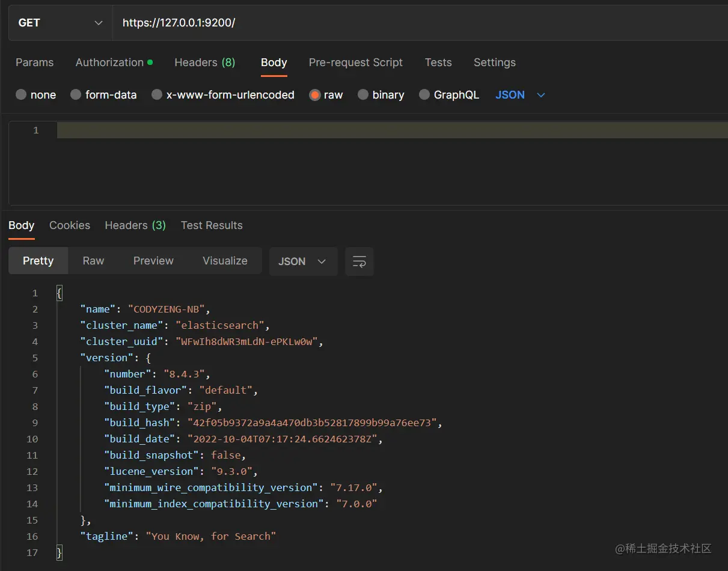This screenshot has width=728, height=571.
Task: Switch to the Authorization tab
Action: (x=109, y=63)
